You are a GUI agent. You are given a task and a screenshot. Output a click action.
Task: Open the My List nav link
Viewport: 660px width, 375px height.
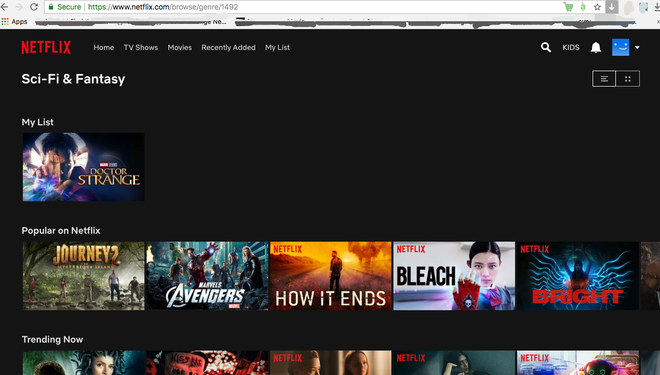tap(277, 48)
